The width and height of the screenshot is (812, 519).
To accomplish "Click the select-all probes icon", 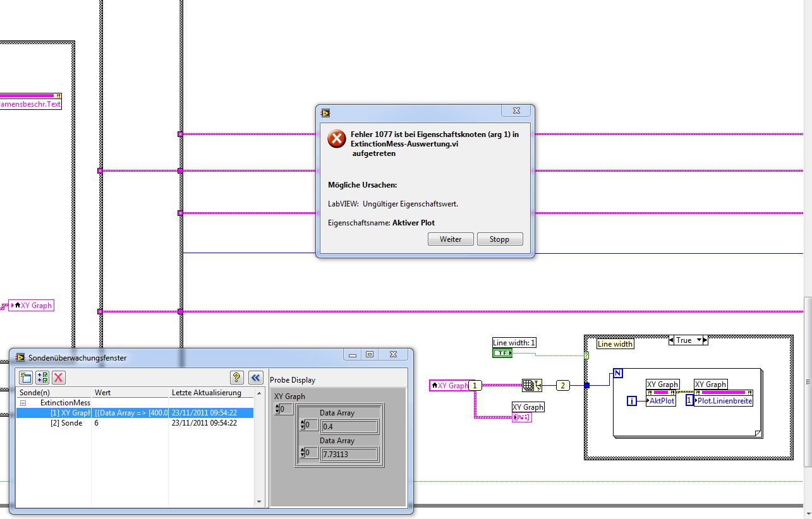I will (42, 378).
